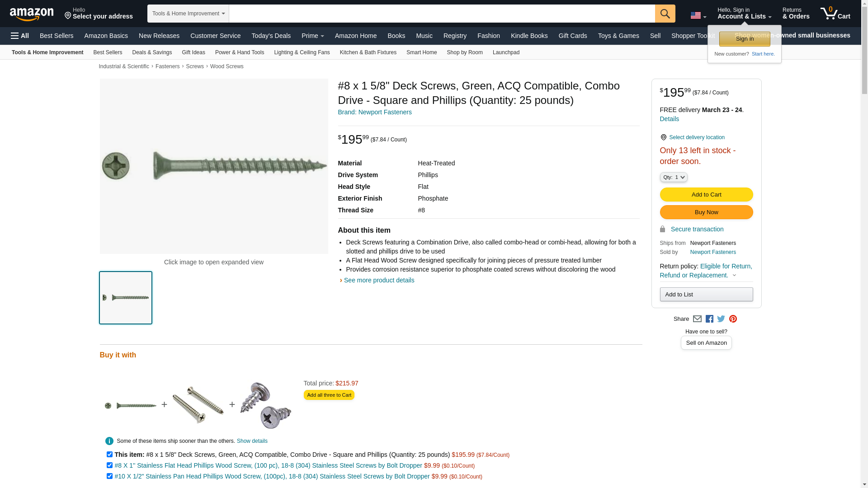Image resolution: width=868 pixels, height=488 pixels.
Task: Open the search category dropdown
Action: 188,14
